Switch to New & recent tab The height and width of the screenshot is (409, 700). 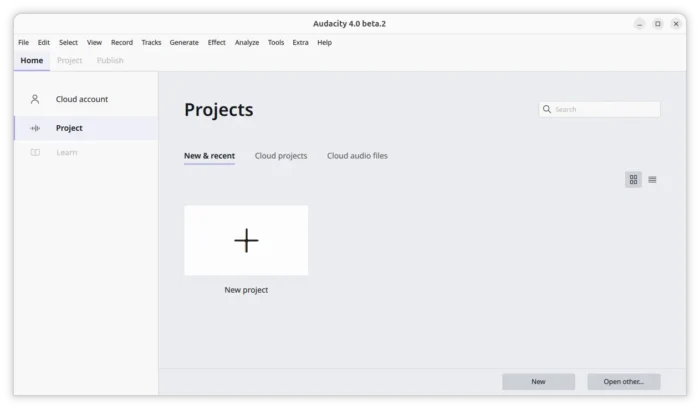(x=209, y=156)
